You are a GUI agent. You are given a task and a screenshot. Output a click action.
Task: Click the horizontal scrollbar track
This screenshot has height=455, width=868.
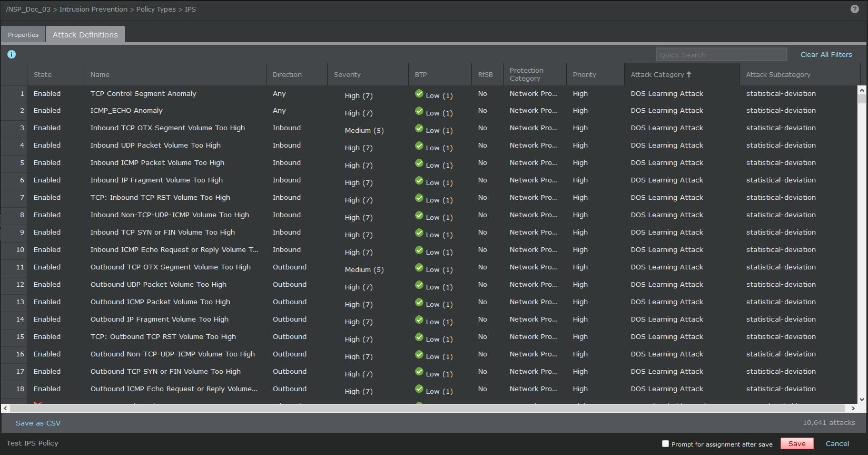(429, 408)
